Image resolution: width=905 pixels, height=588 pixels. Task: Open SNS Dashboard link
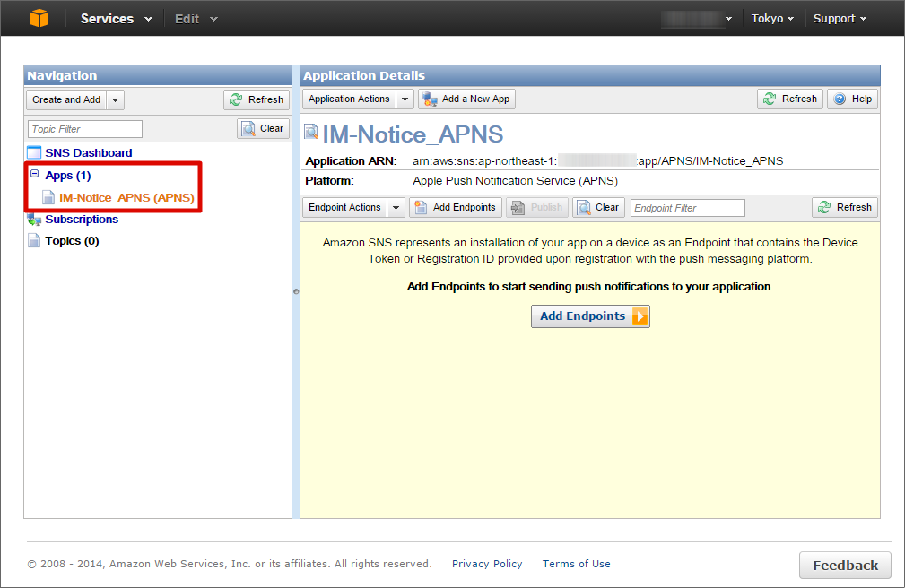point(88,153)
